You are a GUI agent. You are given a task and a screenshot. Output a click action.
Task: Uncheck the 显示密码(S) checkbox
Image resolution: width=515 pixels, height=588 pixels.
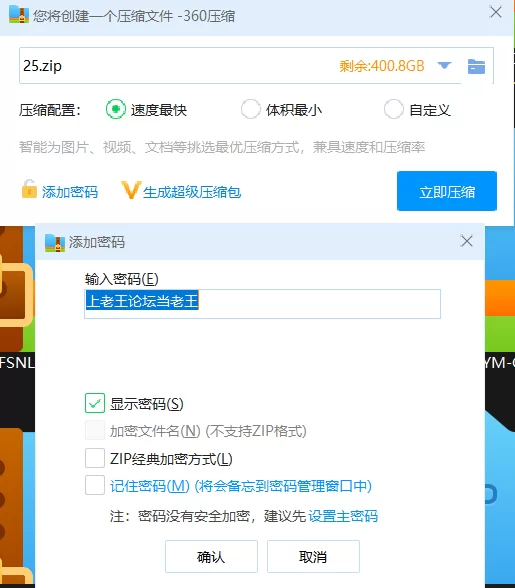pyautogui.click(x=95, y=403)
